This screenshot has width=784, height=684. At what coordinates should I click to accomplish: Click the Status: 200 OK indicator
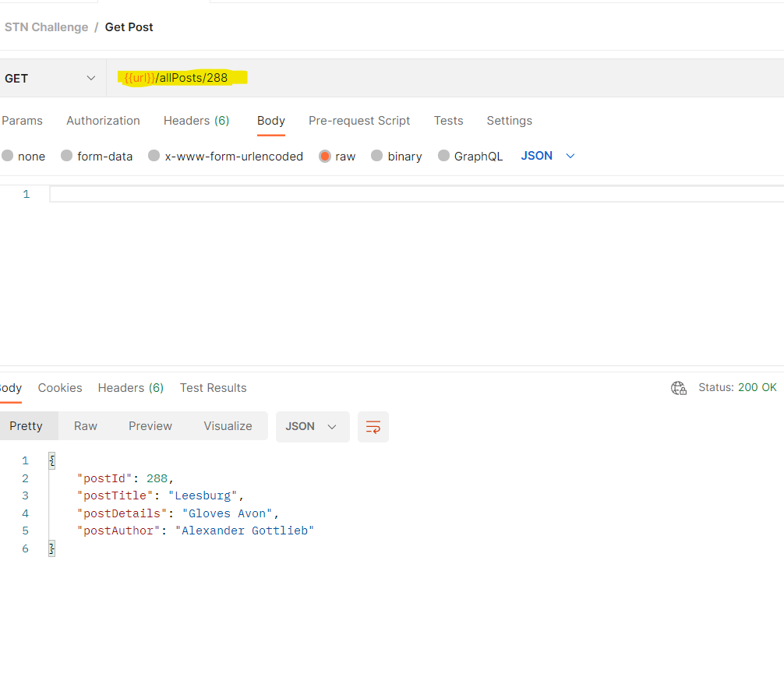(737, 387)
